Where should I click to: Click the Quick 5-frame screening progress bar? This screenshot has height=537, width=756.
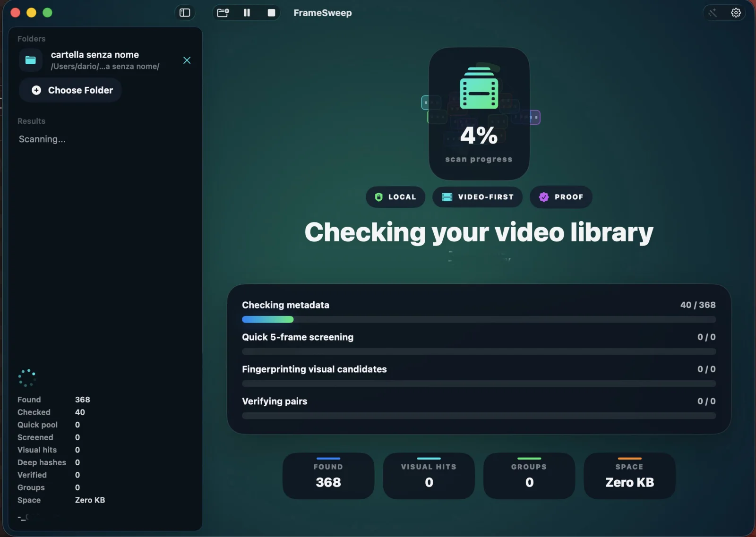click(x=479, y=352)
